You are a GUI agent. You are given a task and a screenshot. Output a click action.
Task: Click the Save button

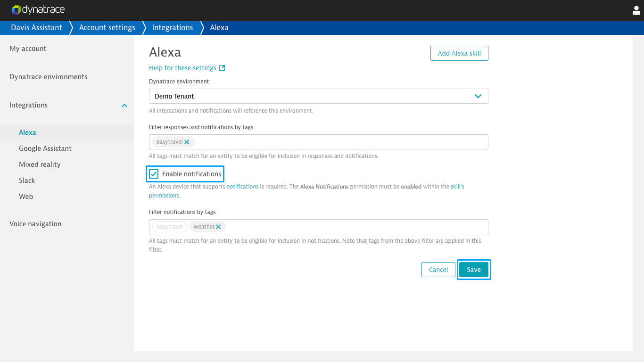click(x=474, y=270)
